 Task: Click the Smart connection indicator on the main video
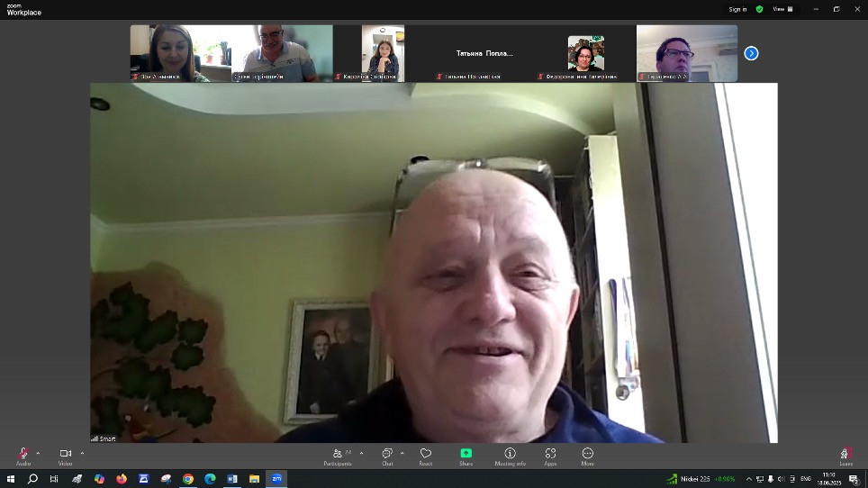[104, 438]
